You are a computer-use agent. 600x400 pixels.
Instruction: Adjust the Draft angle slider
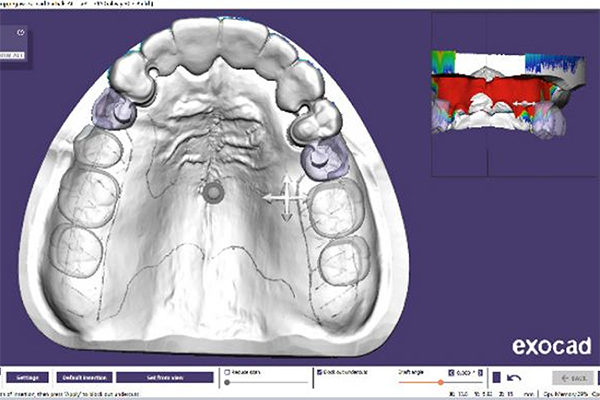[440, 383]
